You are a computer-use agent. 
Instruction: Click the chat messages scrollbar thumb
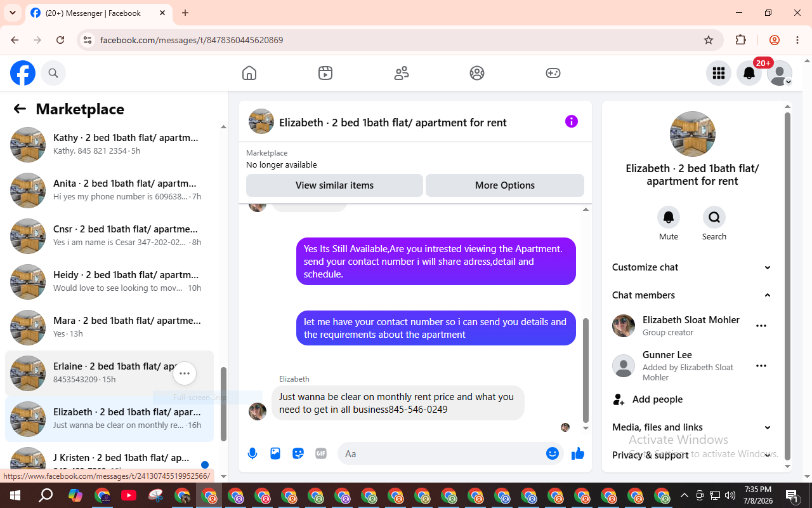[x=586, y=371]
